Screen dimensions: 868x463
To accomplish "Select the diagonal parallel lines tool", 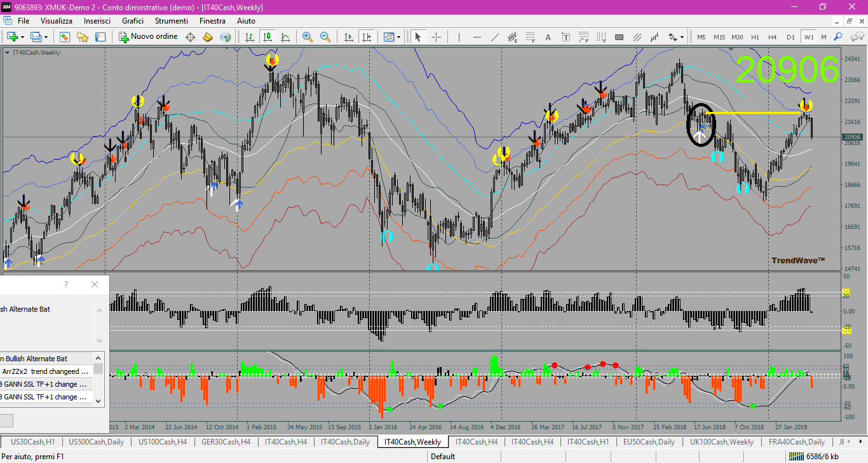I will point(637,37).
